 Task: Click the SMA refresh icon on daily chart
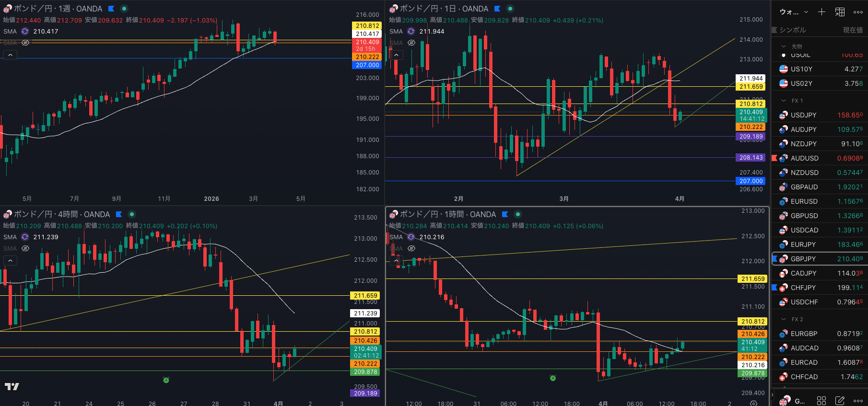[x=411, y=31]
